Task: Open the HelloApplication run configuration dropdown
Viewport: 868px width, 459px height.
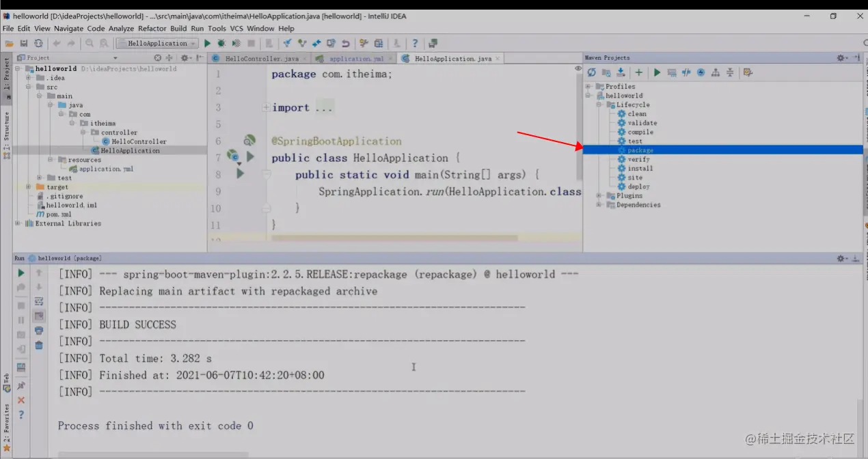Action: pos(157,44)
